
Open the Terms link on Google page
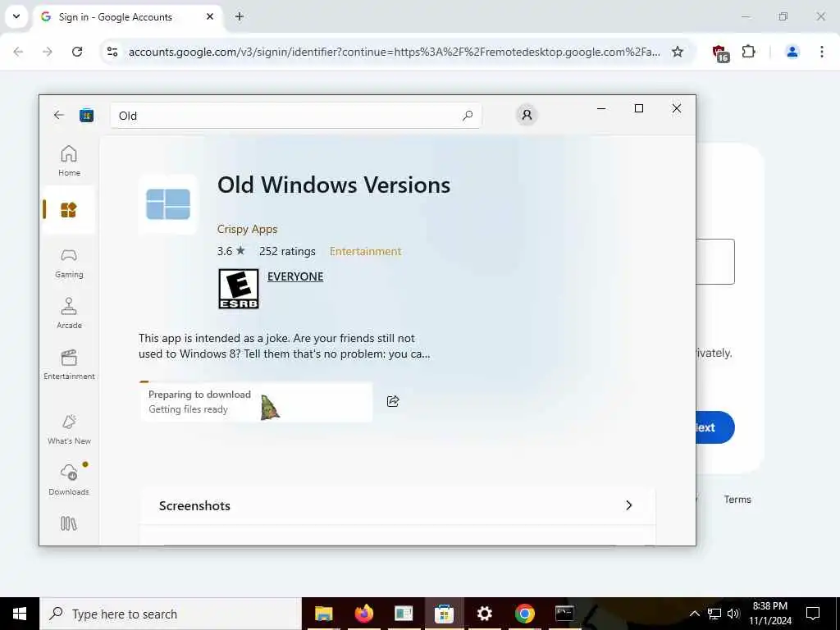pyautogui.click(x=737, y=500)
